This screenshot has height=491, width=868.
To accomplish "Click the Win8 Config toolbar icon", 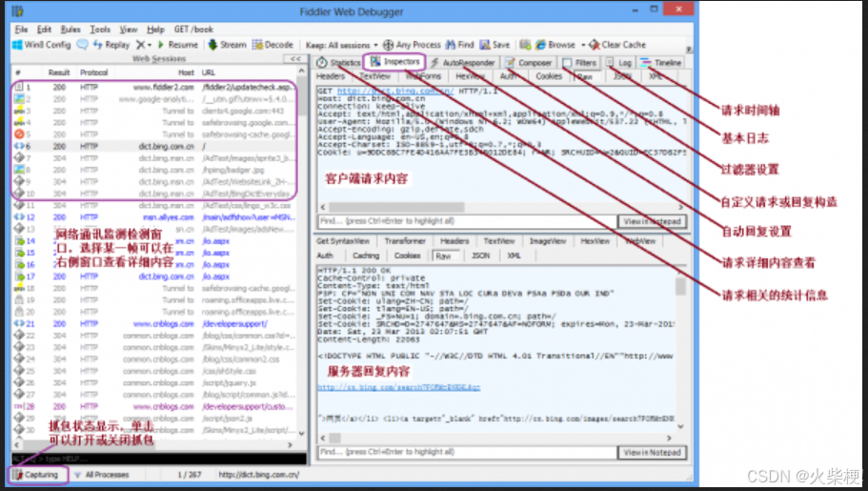I will pyautogui.click(x=17, y=45).
